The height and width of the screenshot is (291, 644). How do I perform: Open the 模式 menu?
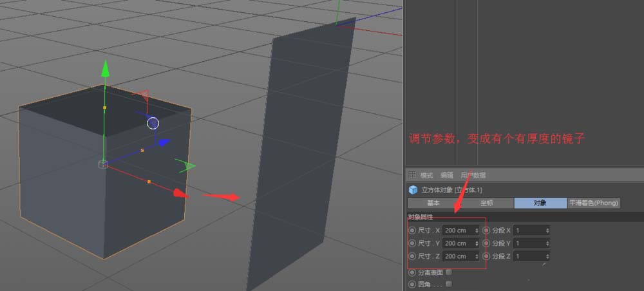coord(426,175)
